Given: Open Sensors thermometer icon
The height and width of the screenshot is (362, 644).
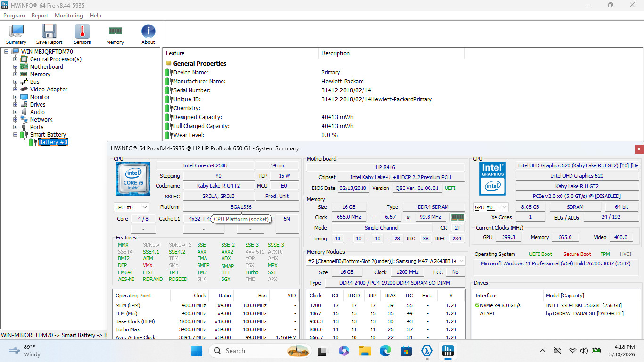Looking at the screenshot, I should tap(82, 34).
